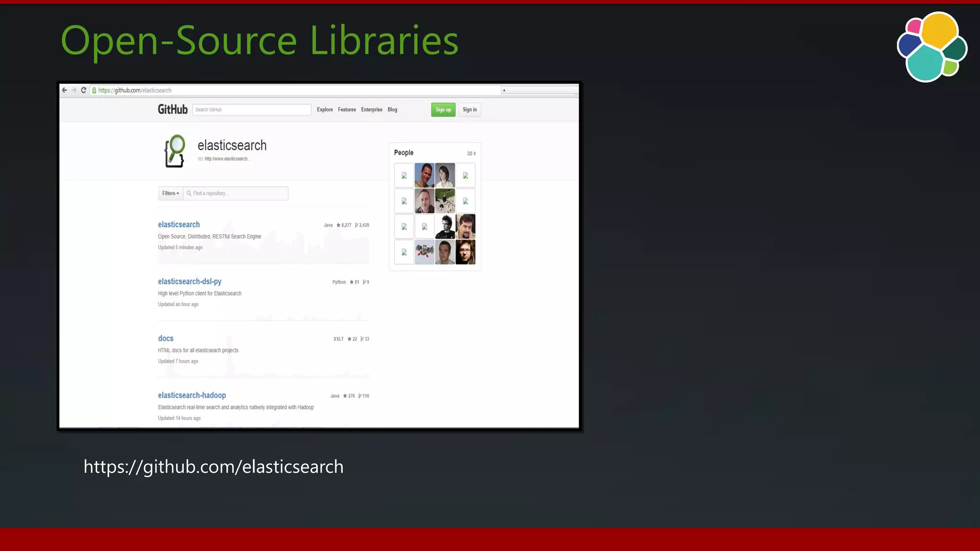Click 'Updated 5 minutes ago' text

tap(180, 247)
